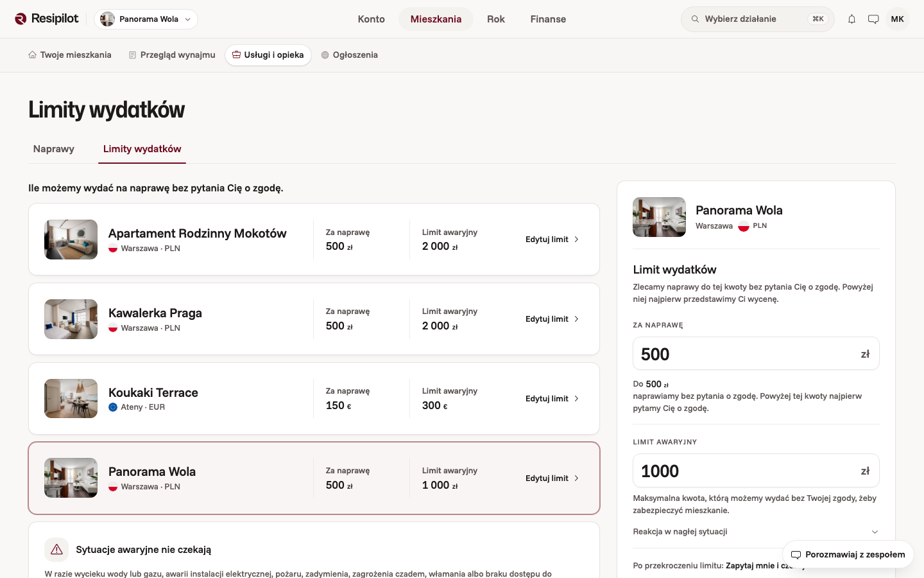
Task: Go to Przegląd wynajmu
Action: click(x=172, y=55)
